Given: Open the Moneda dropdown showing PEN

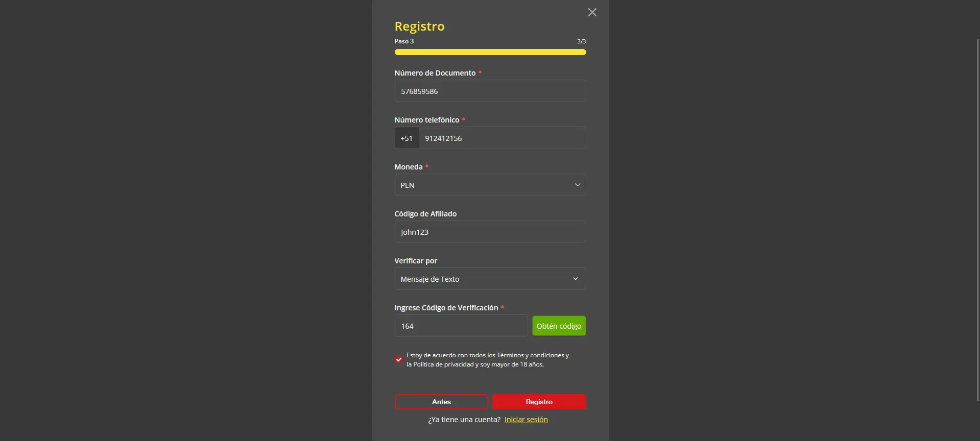Looking at the screenshot, I should click(x=490, y=185).
